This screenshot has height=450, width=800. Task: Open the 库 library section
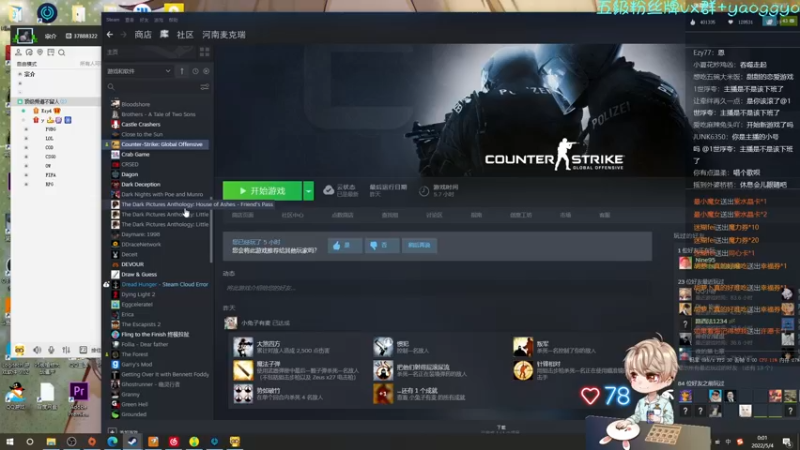tap(164, 35)
